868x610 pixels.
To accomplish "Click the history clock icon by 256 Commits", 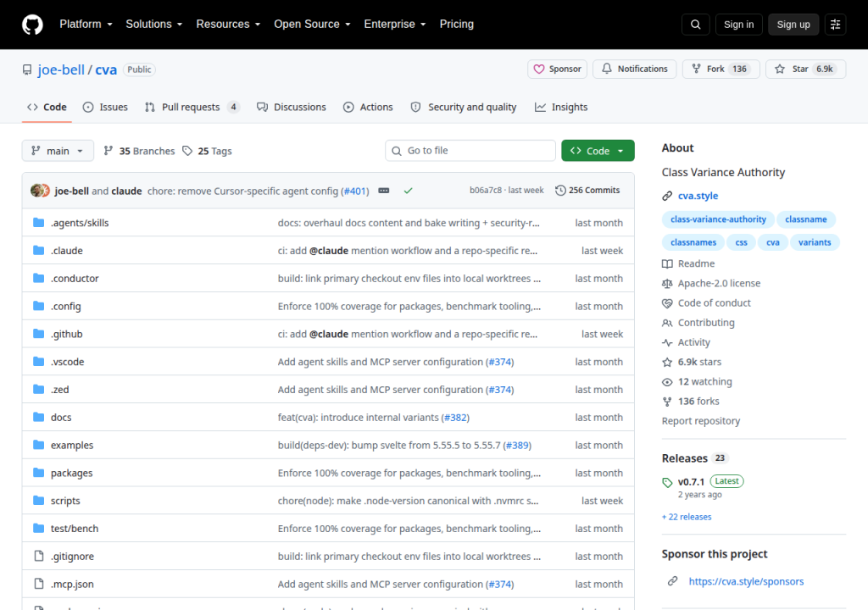I will [560, 191].
